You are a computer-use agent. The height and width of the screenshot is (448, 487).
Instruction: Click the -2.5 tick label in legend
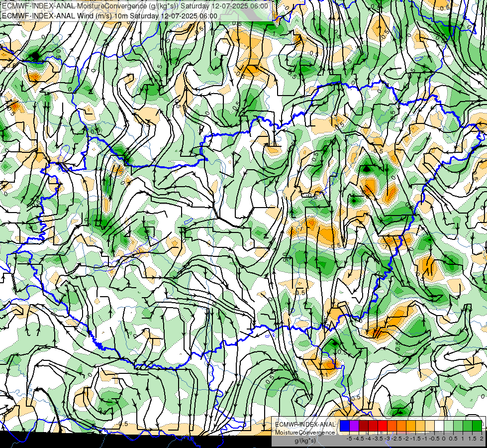[x=396, y=439]
